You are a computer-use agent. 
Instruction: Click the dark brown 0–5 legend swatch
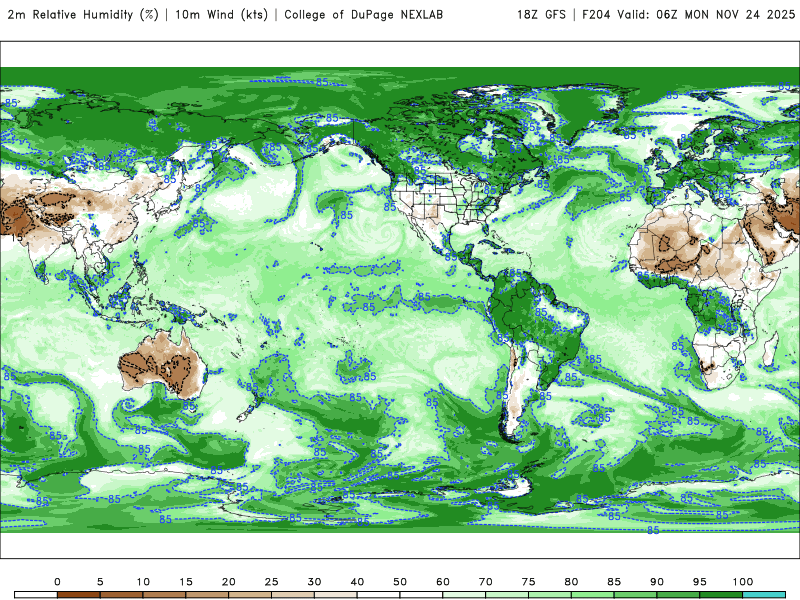(x=79, y=595)
